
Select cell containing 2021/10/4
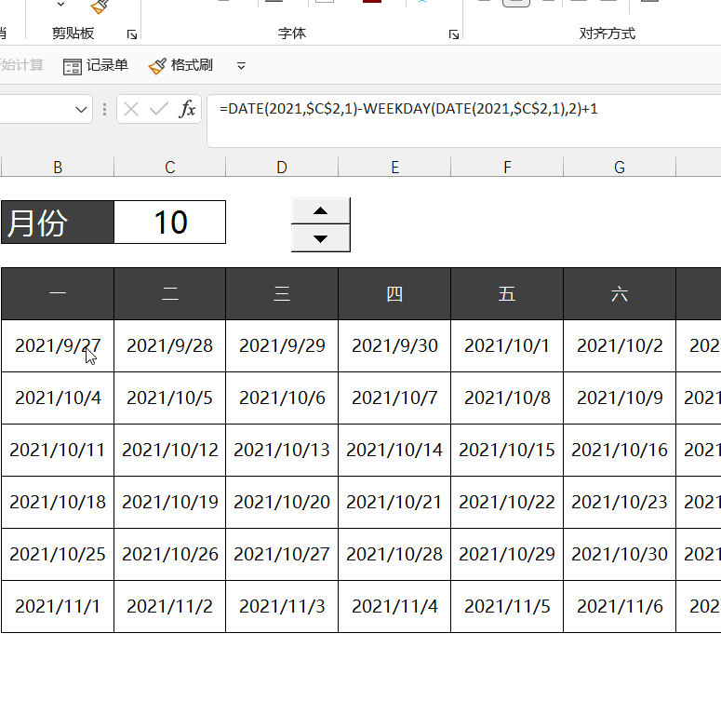tap(58, 398)
